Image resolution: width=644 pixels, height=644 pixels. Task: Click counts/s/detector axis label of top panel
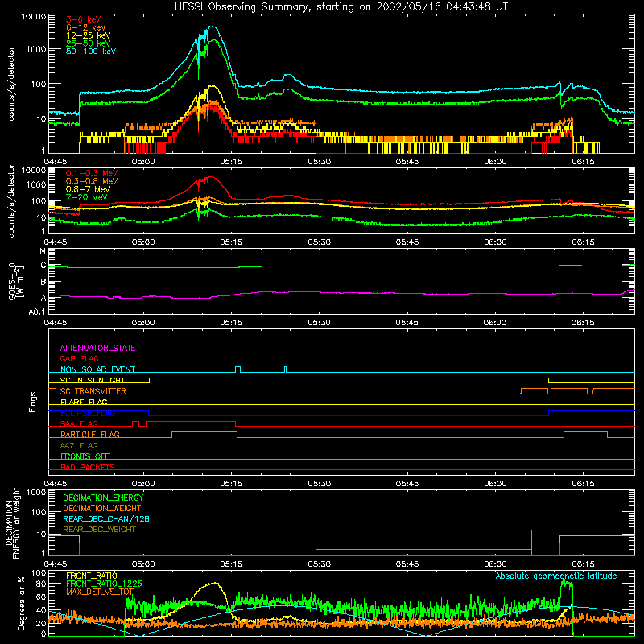coord(11,84)
